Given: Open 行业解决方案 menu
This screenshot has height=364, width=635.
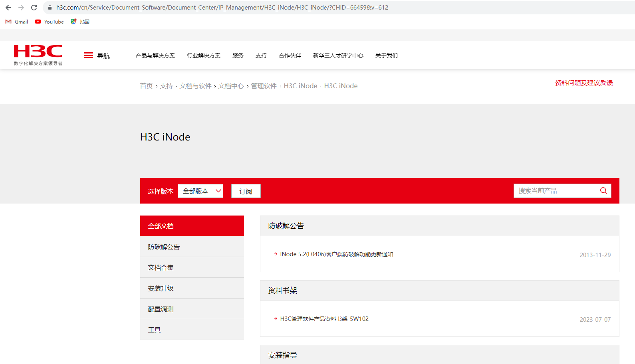Looking at the screenshot, I should (x=204, y=55).
